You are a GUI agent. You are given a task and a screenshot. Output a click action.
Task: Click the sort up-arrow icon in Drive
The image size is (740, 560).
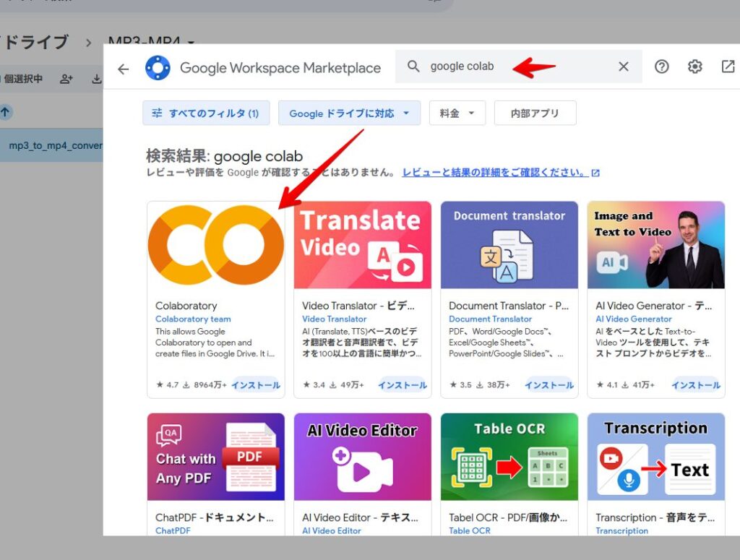pyautogui.click(x=5, y=112)
